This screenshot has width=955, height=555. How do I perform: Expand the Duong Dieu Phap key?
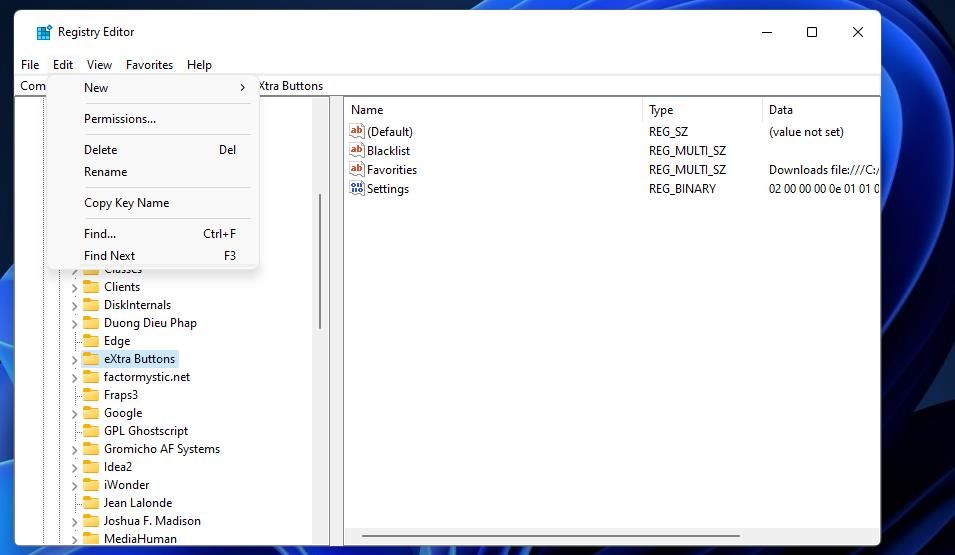pyautogui.click(x=74, y=323)
